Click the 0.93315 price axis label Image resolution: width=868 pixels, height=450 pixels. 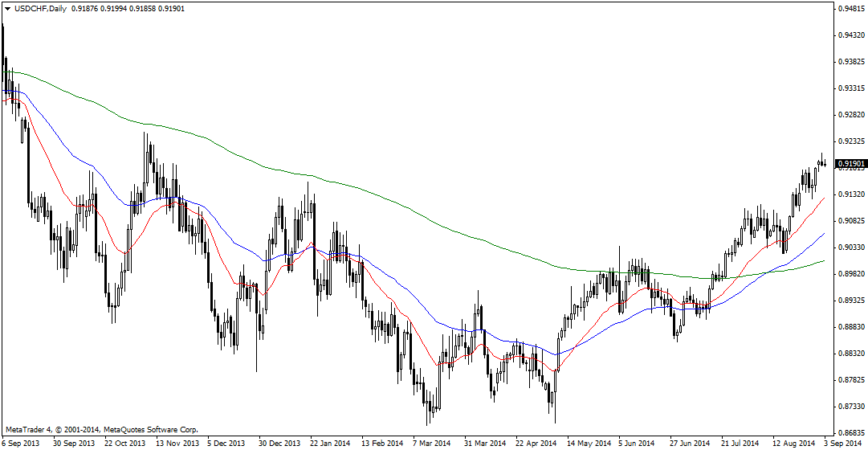point(850,88)
